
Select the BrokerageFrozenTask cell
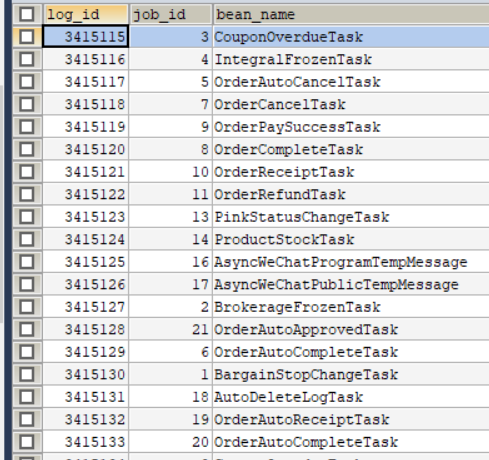tap(351, 307)
